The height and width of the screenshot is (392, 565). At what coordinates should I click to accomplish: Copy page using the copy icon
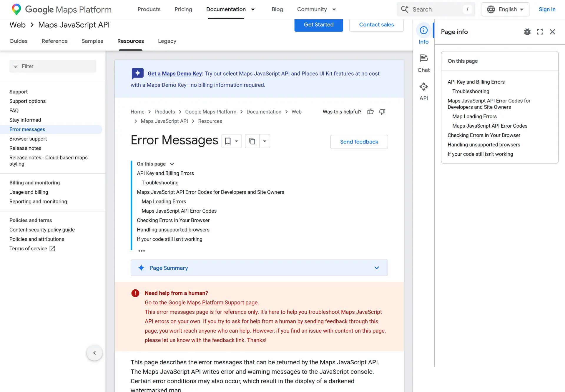[252, 141]
